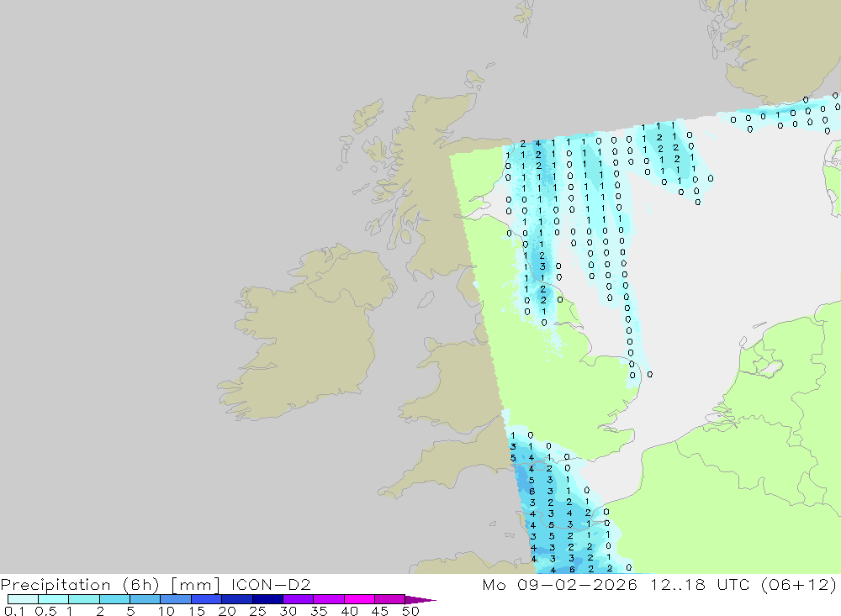
Task: Click the legend label '40'
Action: (x=349, y=611)
